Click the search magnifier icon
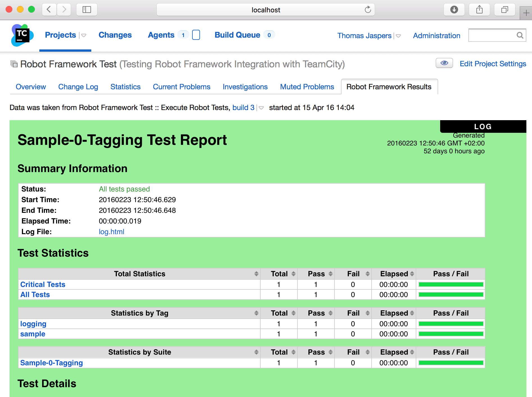532x397 pixels. click(x=520, y=35)
